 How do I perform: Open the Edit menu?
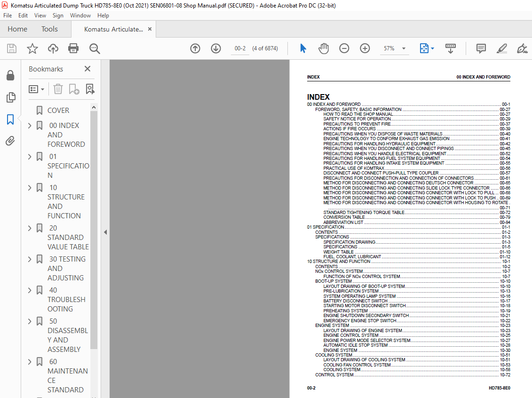pyautogui.click(x=23, y=15)
